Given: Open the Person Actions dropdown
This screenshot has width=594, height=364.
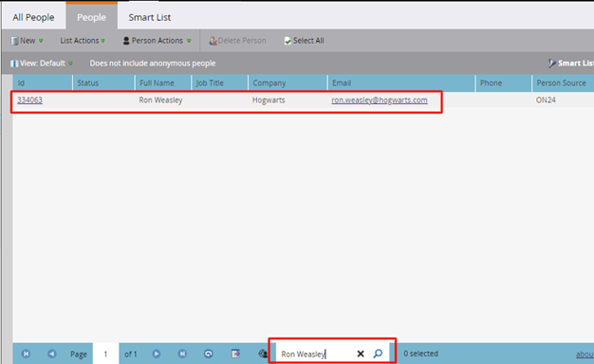Looking at the screenshot, I should click(x=158, y=41).
